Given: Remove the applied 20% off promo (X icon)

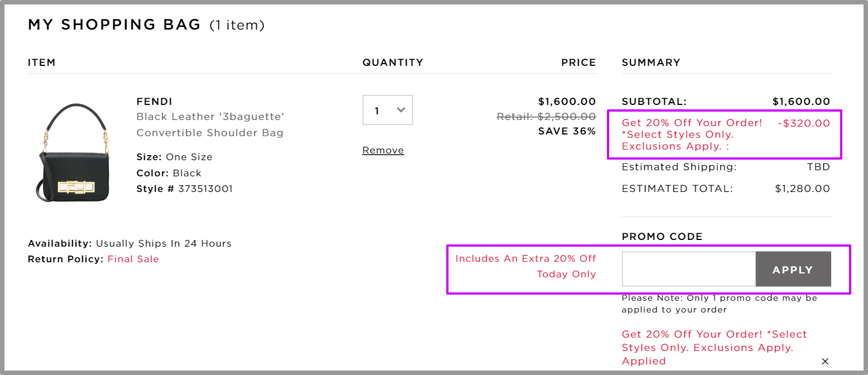Looking at the screenshot, I should [x=825, y=361].
